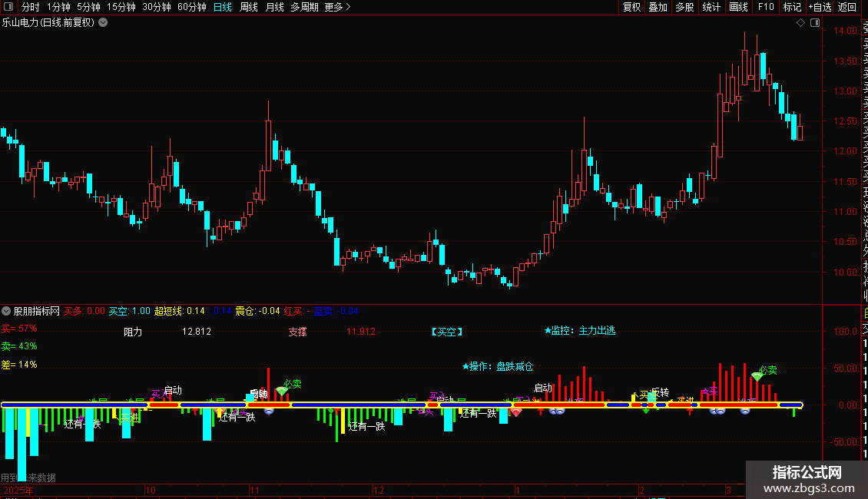Select the 15分钟 timeframe tab
Viewport: 868px width, 499px height.
point(121,7)
